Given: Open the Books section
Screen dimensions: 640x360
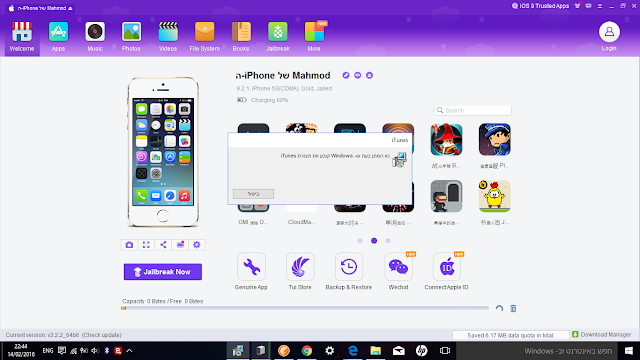Looking at the screenshot, I should click(x=241, y=37).
